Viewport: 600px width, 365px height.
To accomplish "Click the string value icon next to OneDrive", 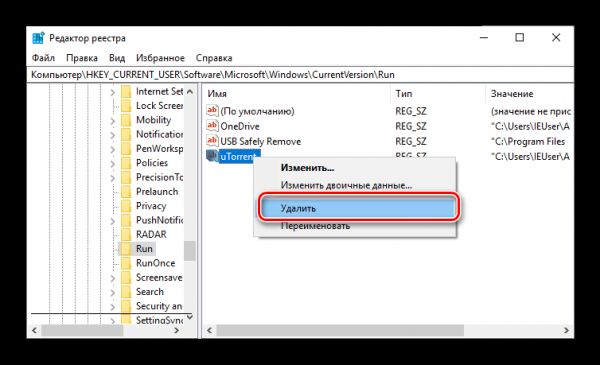I will 212,126.
